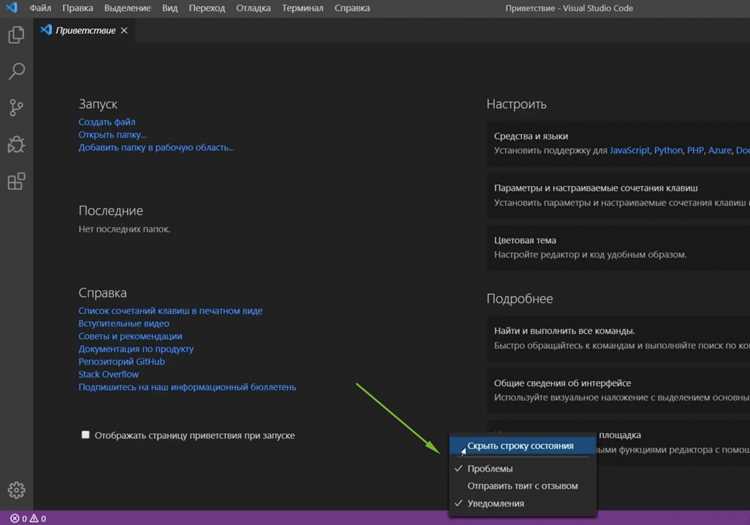Click the VS Code logo in title bar

tap(11, 8)
